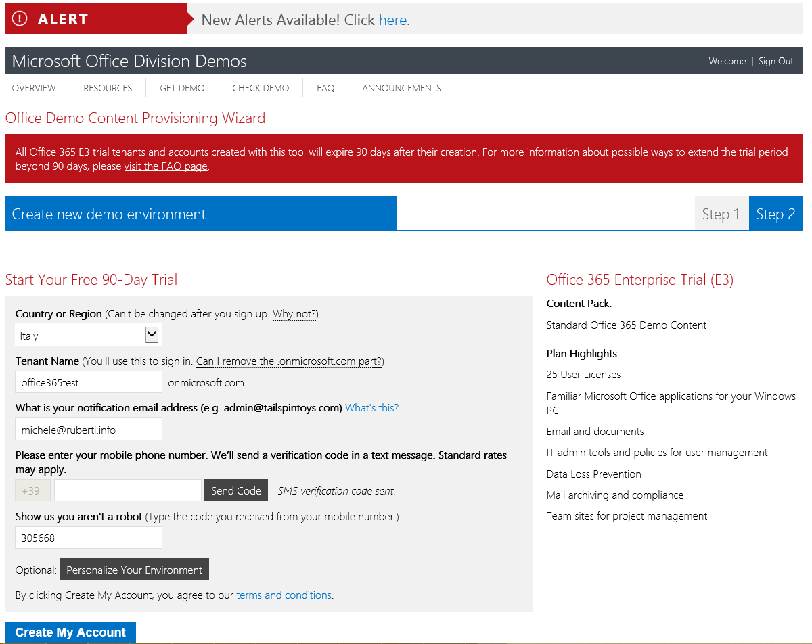The height and width of the screenshot is (644, 812).
Task: Open the OVERVIEW menu item
Action: (34, 88)
